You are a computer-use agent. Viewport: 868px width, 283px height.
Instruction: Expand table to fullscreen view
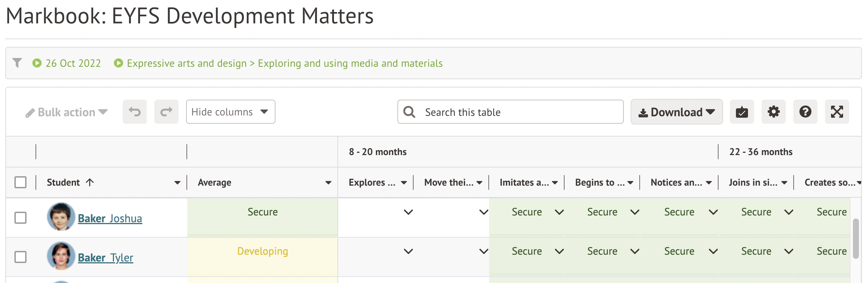[837, 112]
